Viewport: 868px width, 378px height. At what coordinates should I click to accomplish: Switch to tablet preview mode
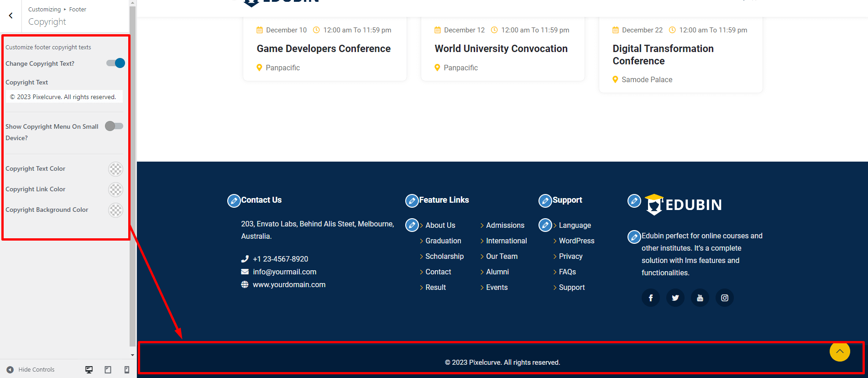pyautogui.click(x=108, y=370)
